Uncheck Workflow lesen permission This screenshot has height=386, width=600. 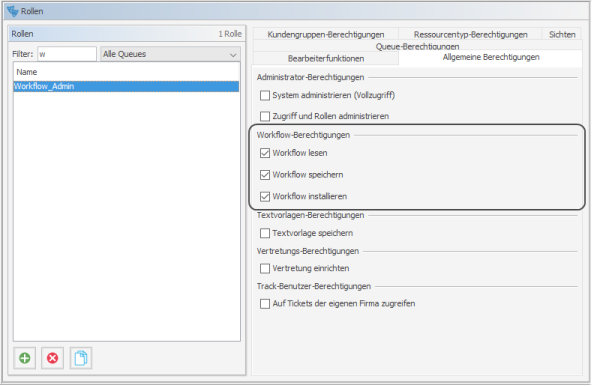point(265,153)
